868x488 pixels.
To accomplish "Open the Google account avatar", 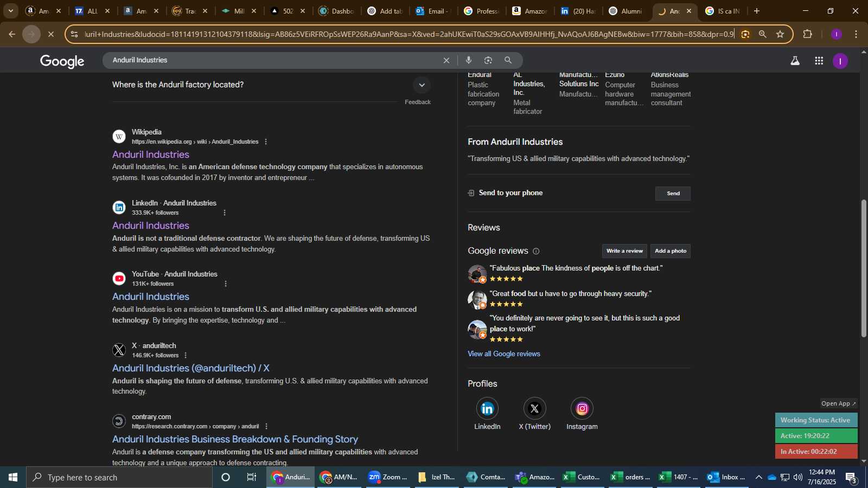I will tap(840, 61).
